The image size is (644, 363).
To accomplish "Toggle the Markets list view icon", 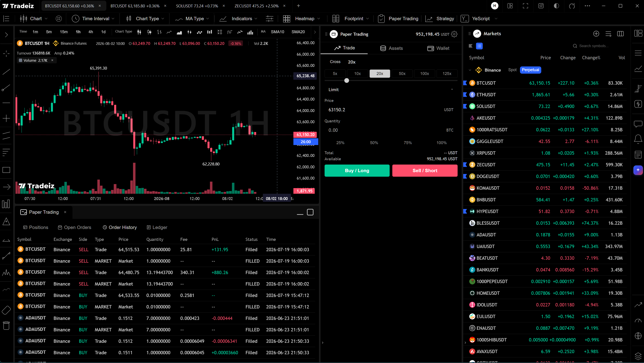I will [479, 46].
